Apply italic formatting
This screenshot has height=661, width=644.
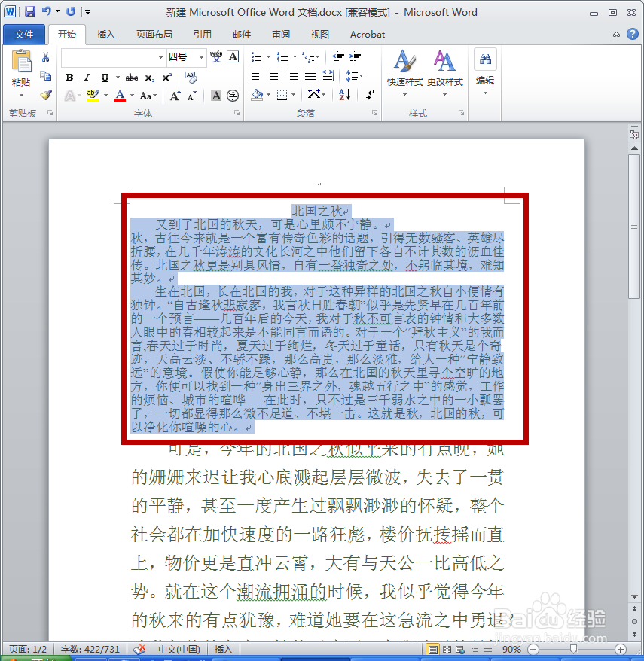click(87, 76)
